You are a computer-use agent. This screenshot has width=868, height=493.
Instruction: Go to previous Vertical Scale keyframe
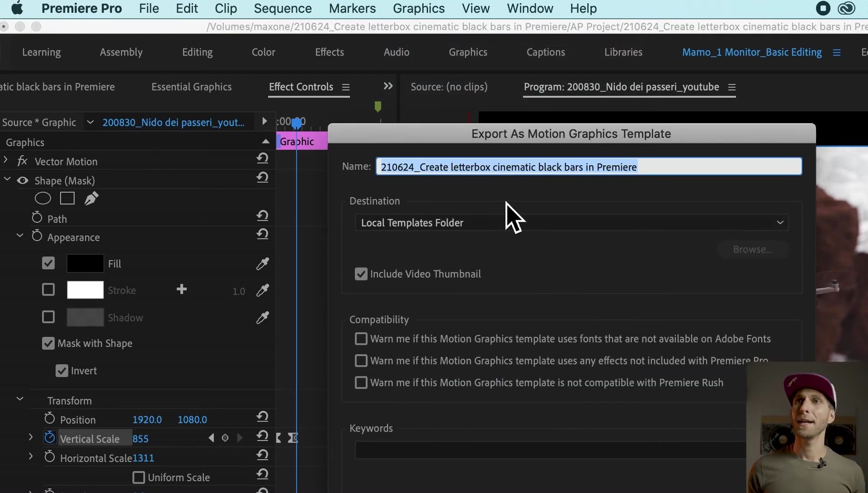coord(211,438)
